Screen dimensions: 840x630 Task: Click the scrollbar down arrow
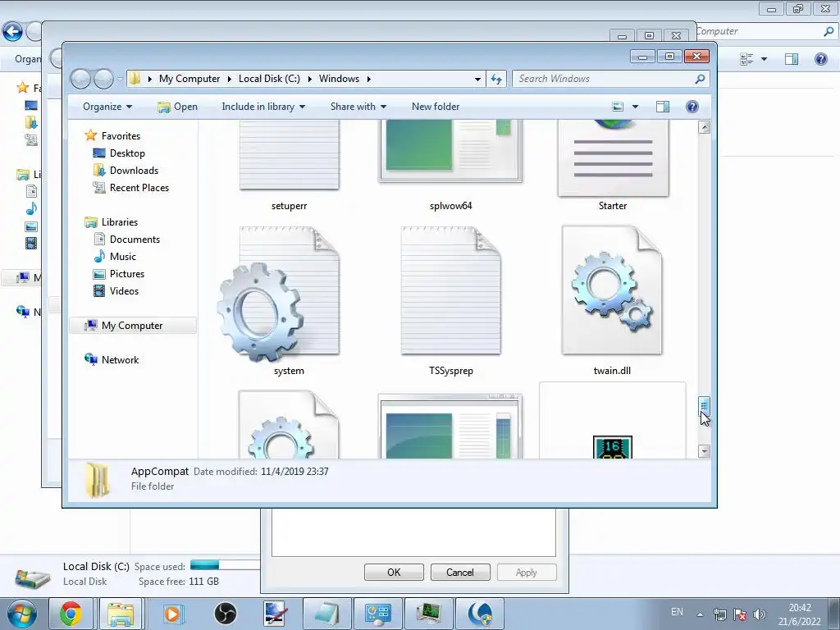point(705,451)
